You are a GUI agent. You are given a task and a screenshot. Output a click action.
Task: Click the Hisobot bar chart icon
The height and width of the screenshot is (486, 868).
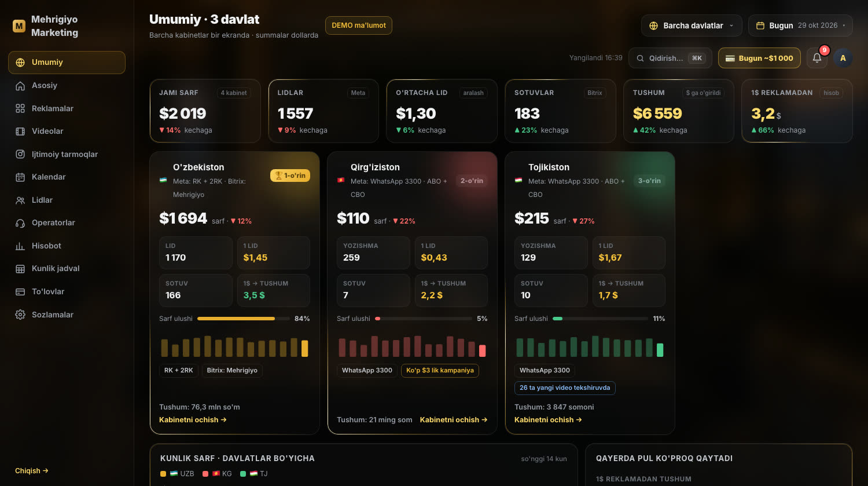coord(20,246)
